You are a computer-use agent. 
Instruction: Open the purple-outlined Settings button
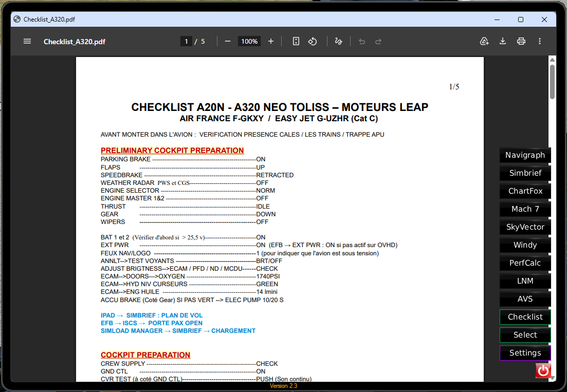pyautogui.click(x=525, y=353)
